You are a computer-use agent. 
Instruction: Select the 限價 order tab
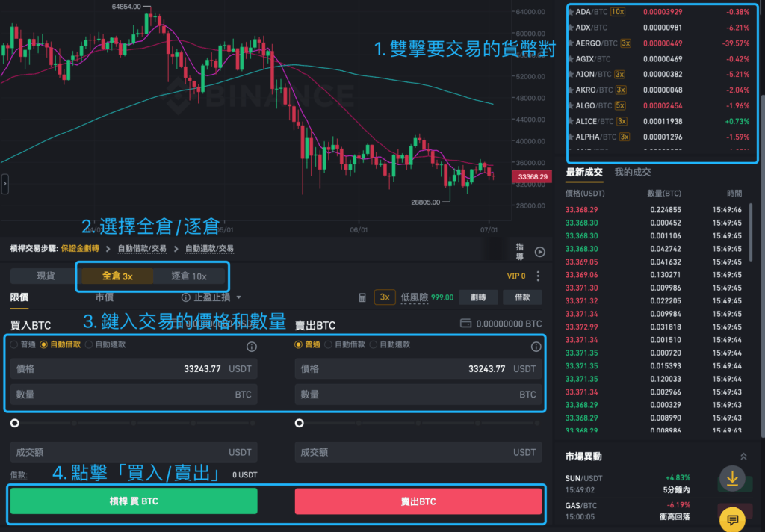pos(19,297)
